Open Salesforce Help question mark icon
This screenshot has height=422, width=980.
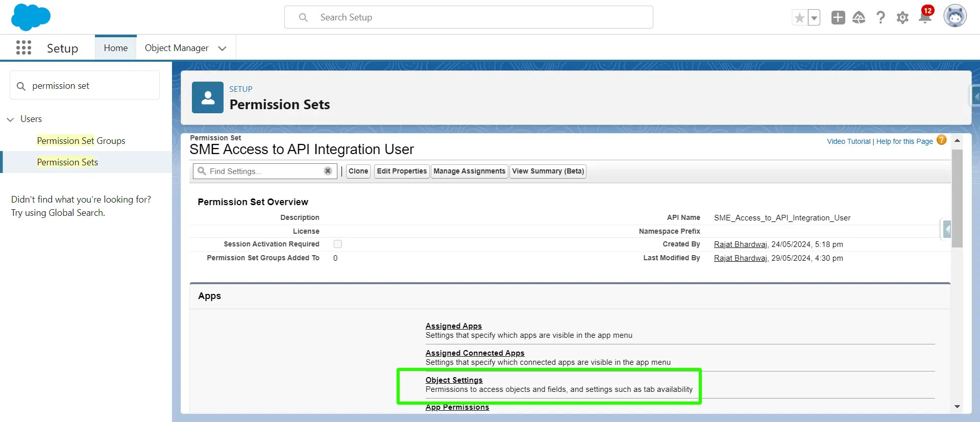880,18
